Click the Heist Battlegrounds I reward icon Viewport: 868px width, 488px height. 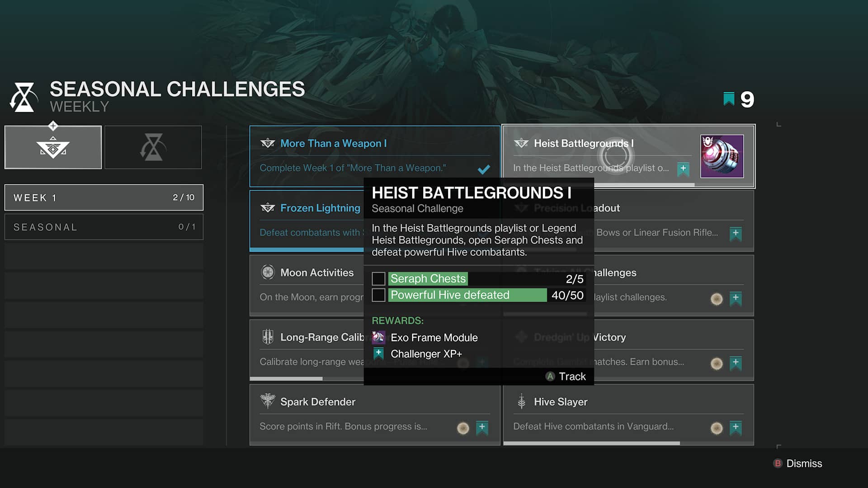(722, 155)
